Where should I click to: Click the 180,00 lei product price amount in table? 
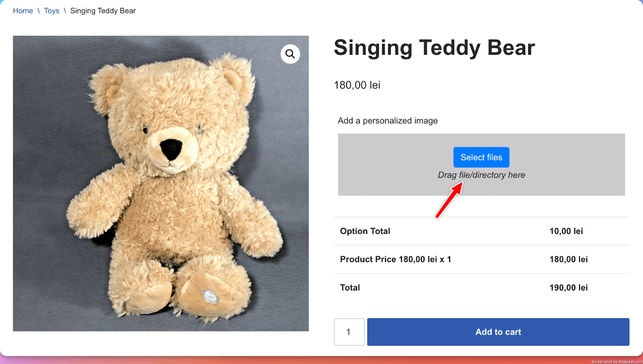coord(568,260)
